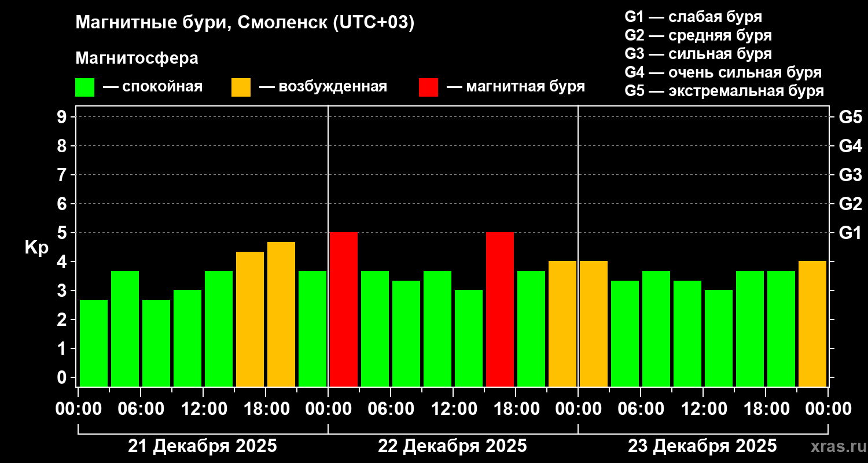
Task: Click the 18:00 time label for 21 Декабря
Action: coord(266,409)
